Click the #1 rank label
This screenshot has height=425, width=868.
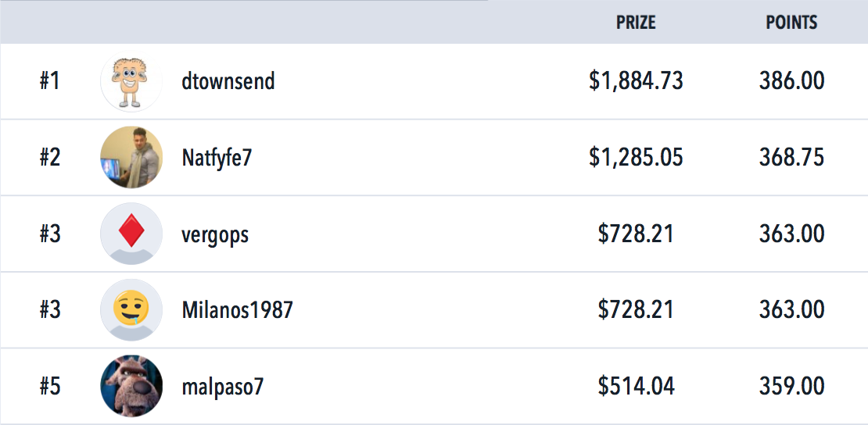pos(50,81)
